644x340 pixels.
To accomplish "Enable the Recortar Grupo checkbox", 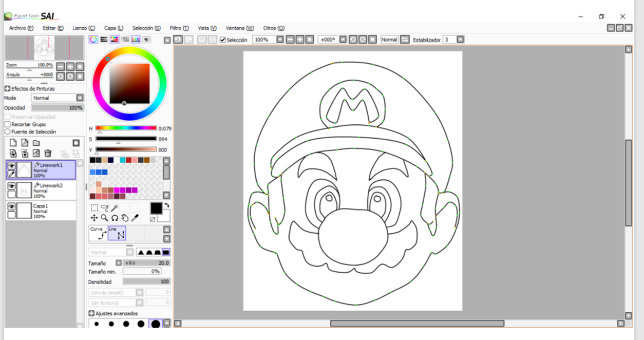I will coord(7,124).
